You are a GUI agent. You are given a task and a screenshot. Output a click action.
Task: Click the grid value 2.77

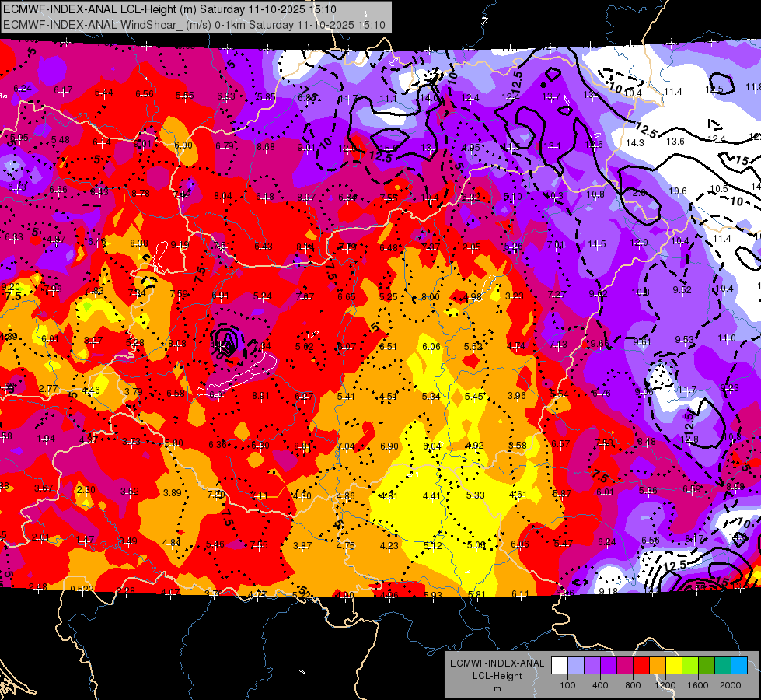48,389
